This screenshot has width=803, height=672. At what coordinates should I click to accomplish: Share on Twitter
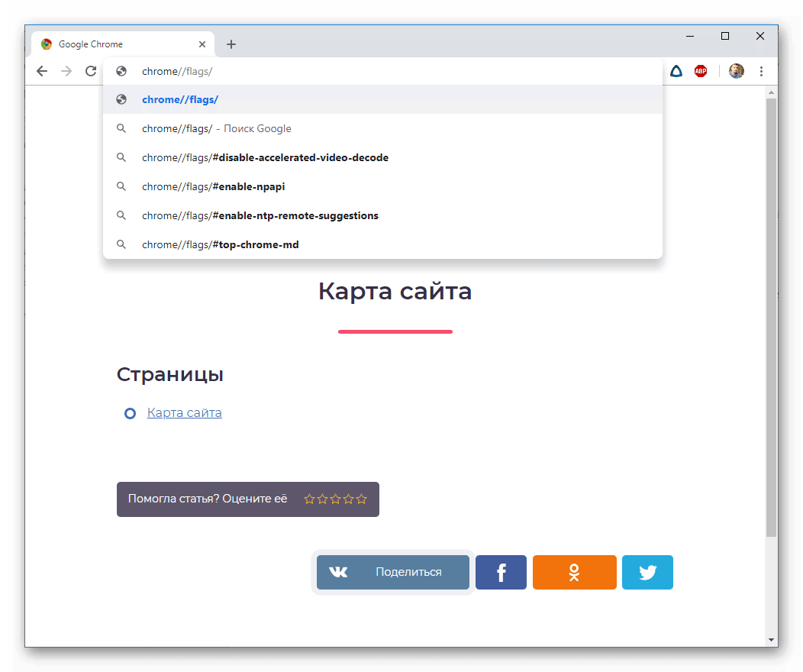647,572
